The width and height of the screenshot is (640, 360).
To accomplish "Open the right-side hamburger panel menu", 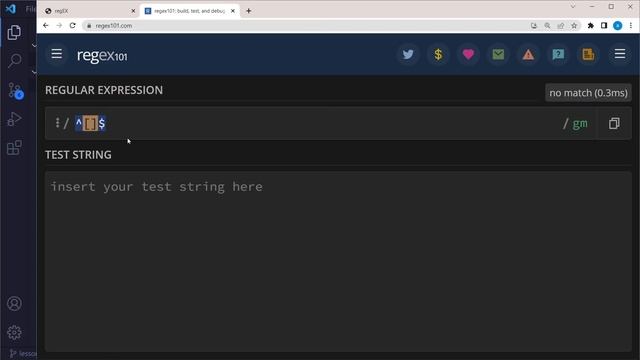I will (620, 54).
